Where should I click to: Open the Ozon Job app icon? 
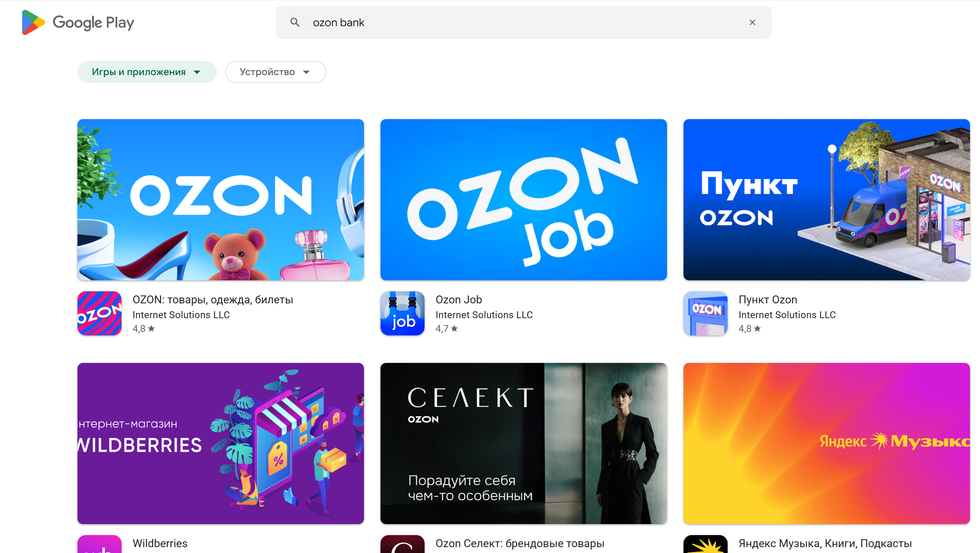[402, 313]
